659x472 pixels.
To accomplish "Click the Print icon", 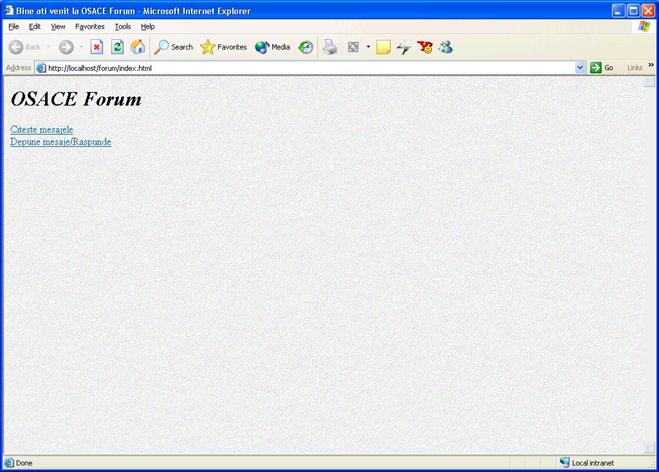I will point(330,47).
